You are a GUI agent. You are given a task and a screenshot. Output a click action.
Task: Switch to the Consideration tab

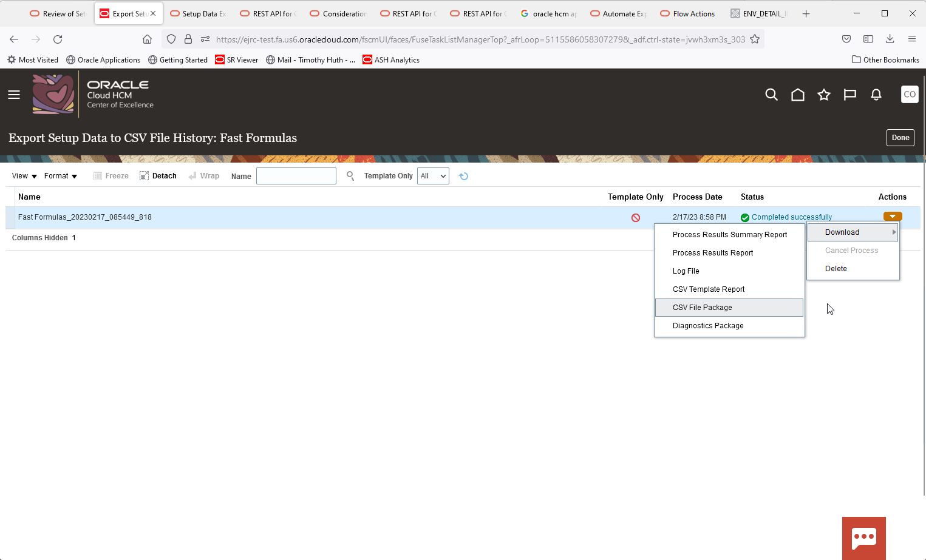point(338,13)
